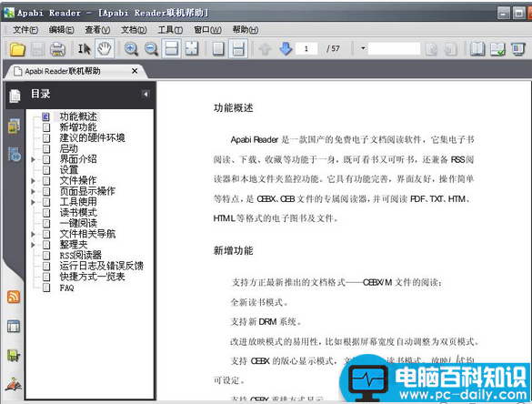Expand the 界面介绍 tree node

click(x=34, y=159)
